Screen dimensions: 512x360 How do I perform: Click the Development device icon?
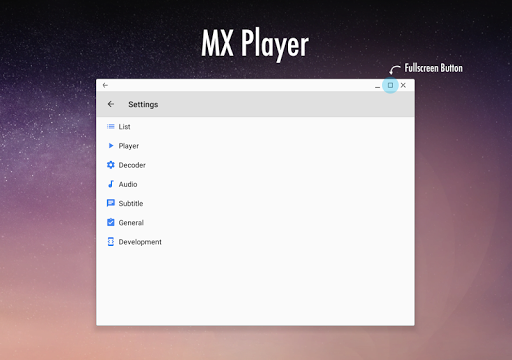pyautogui.click(x=111, y=242)
